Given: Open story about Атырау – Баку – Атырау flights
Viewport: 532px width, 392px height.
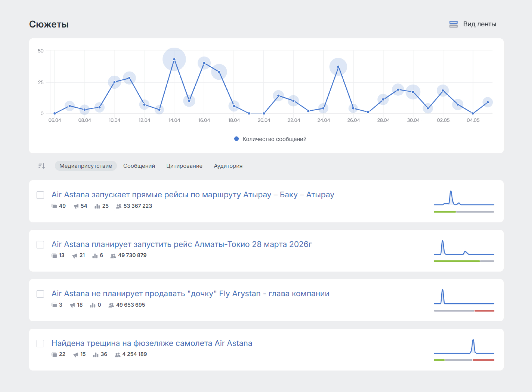Looking at the screenshot, I should click(x=193, y=195).
